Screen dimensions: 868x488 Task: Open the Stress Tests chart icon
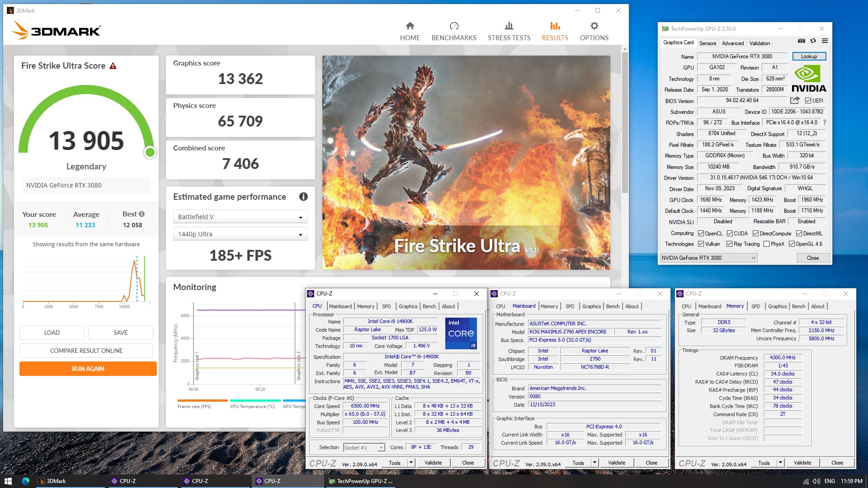[509, 26]
